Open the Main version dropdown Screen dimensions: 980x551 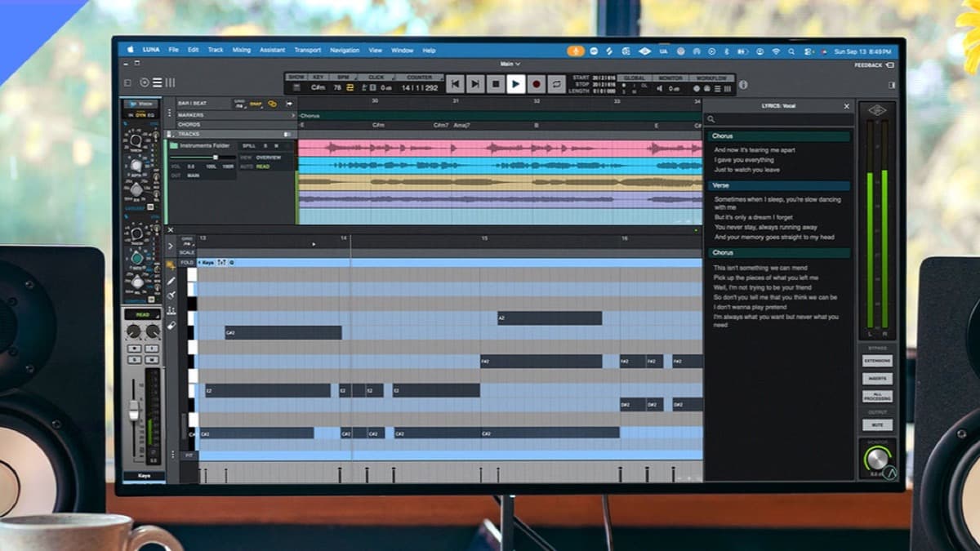510,64
